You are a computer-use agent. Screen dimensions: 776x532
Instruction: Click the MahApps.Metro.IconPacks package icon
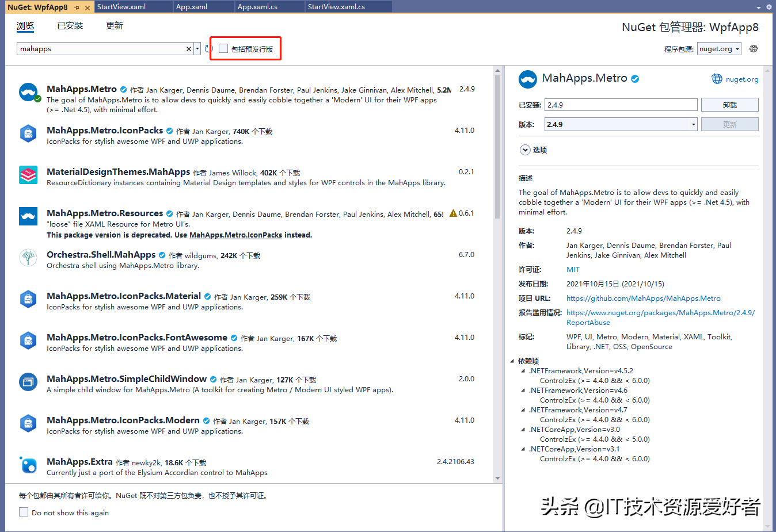[x=28, y=133]
